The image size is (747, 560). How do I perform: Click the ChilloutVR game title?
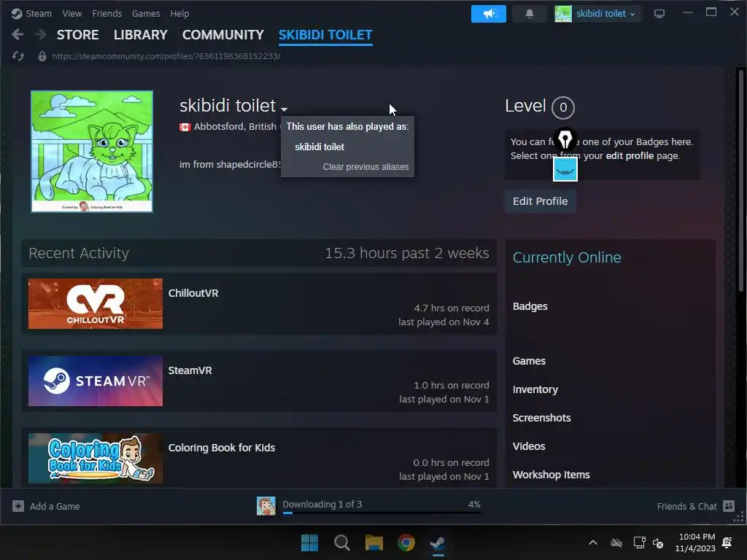[x=193, y=293]
